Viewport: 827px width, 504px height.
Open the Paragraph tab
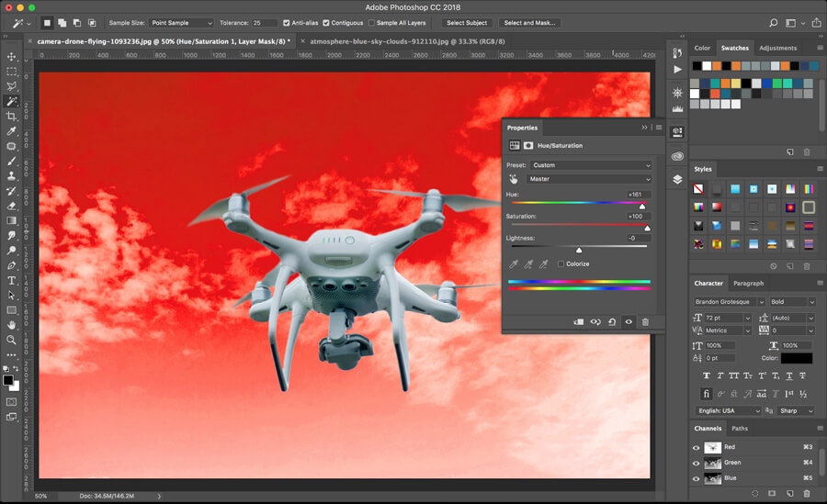748,284
